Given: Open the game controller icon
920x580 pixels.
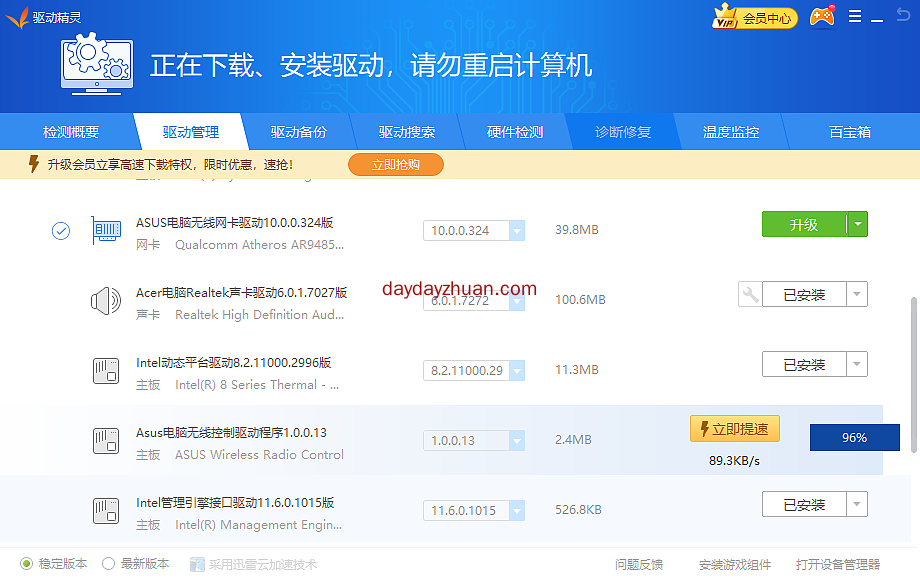Looking at the screenshot, I should 822,16.
